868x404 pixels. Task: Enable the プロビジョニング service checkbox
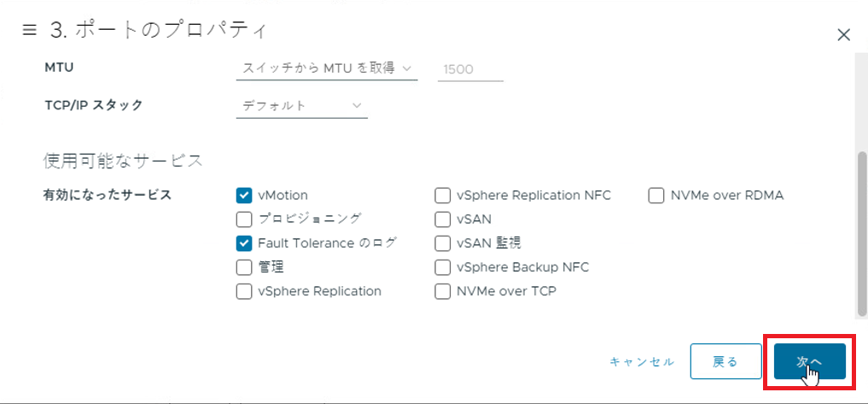[244, 220]
